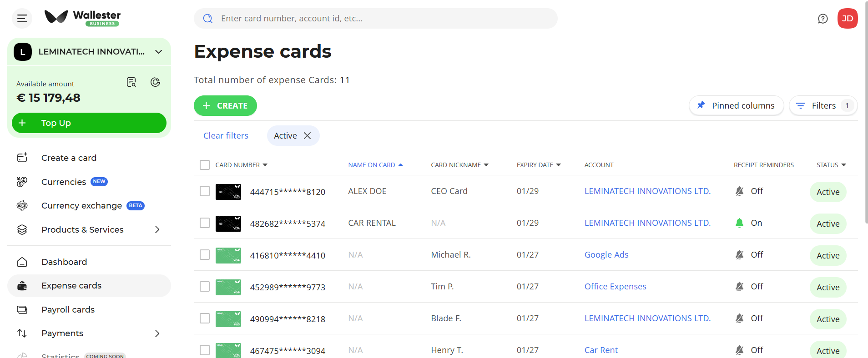868x358 pixels.
Task: Expand the LEMINATECH INNOVATI... company dropdown
Action: (x=158, y=52)
